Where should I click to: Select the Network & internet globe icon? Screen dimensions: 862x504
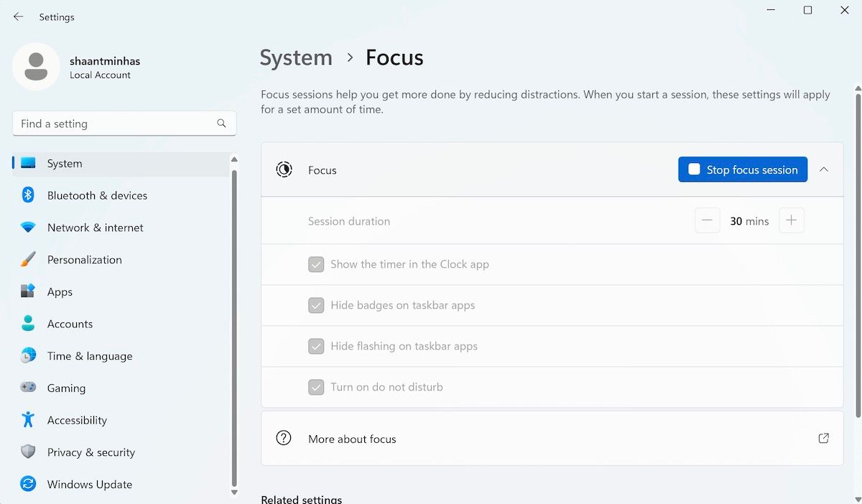28,228
